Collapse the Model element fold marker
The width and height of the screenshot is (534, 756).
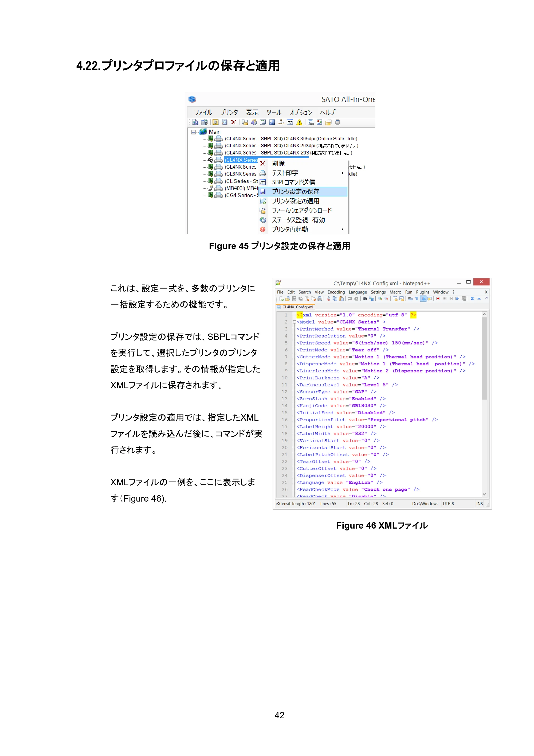click(295, 322)
